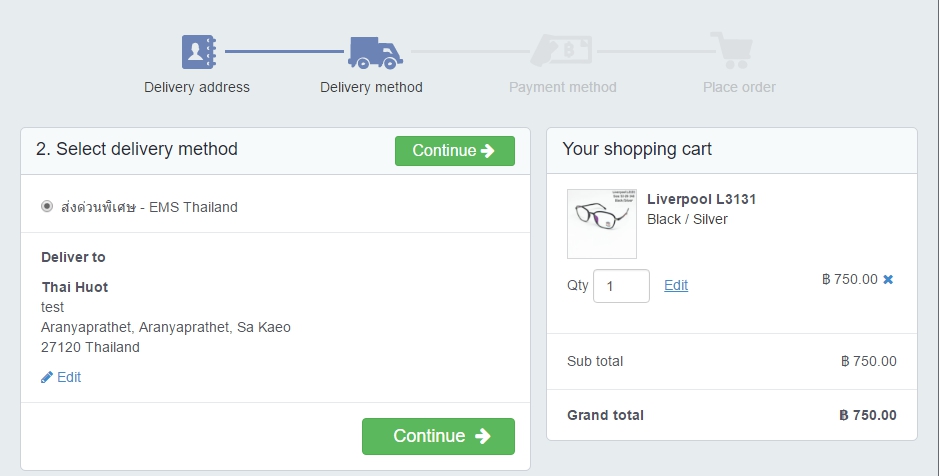Click the Your shopping cart header
This screenshot has width=939, height=476.
pos(637,149)
